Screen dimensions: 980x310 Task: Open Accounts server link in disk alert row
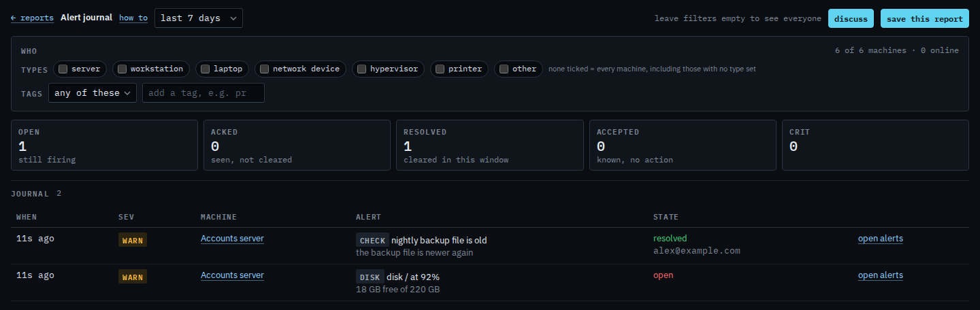(232, 275)
